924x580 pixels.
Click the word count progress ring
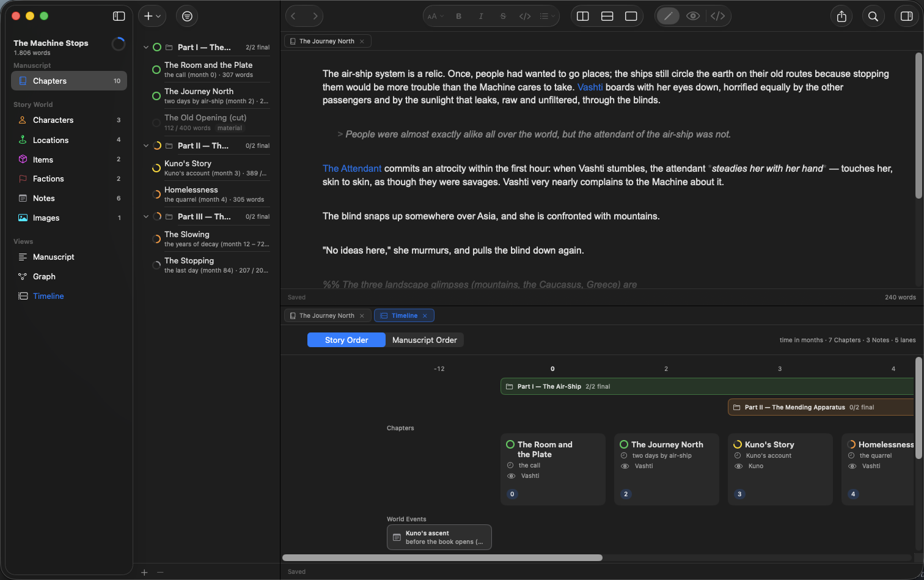[119, 44]
